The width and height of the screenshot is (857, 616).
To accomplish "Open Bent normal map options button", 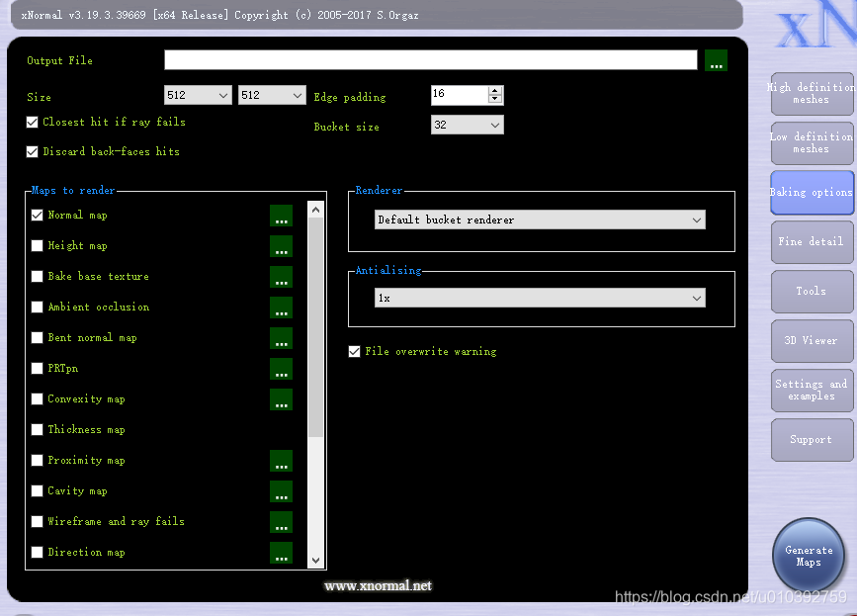I will 281,338.
